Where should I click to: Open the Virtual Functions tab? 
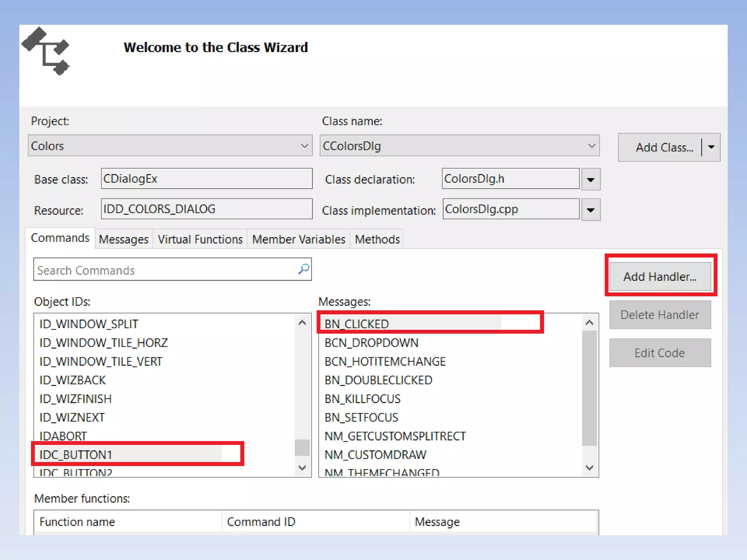(x=200, y=240)
